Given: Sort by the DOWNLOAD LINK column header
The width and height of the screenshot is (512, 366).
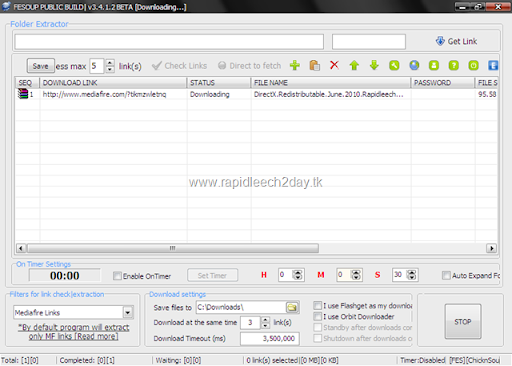Looking at the screenshot, I should tap(113, 83).
